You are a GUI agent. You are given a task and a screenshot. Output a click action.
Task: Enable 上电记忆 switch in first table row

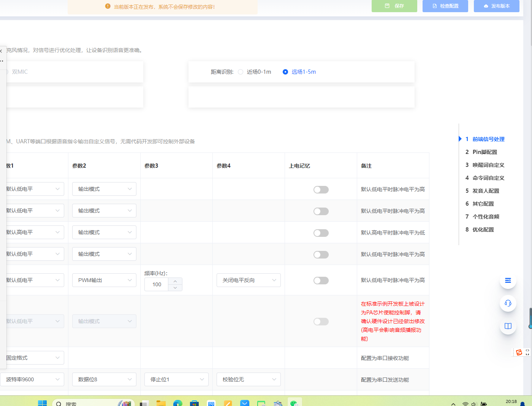click(x=321, y=190)
